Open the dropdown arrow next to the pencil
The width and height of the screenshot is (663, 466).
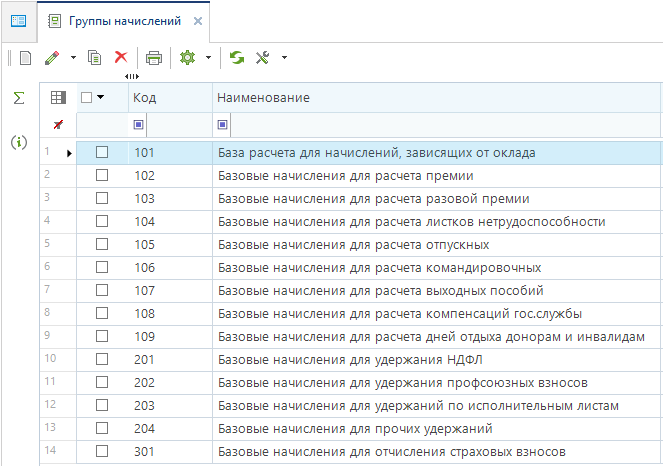click(x=73, y=58)
